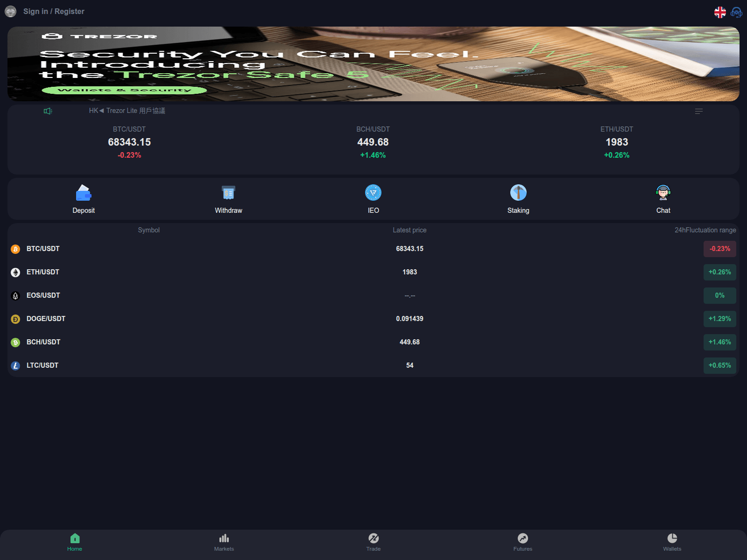747x560 pixels.
Task: Click the Ethereum logo next to ETH/USDT
Action: pyautogui.click(x=15, y=272)
